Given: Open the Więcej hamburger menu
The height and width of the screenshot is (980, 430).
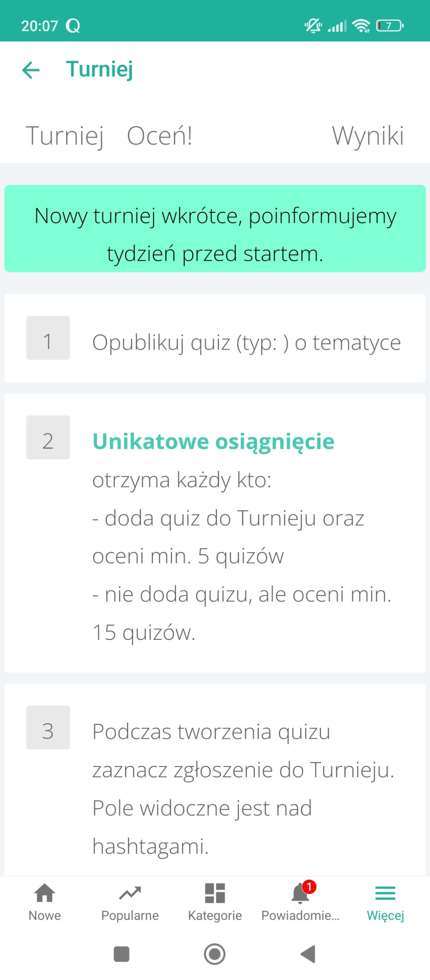Looking at the screenshot, I should coord(385,894).
